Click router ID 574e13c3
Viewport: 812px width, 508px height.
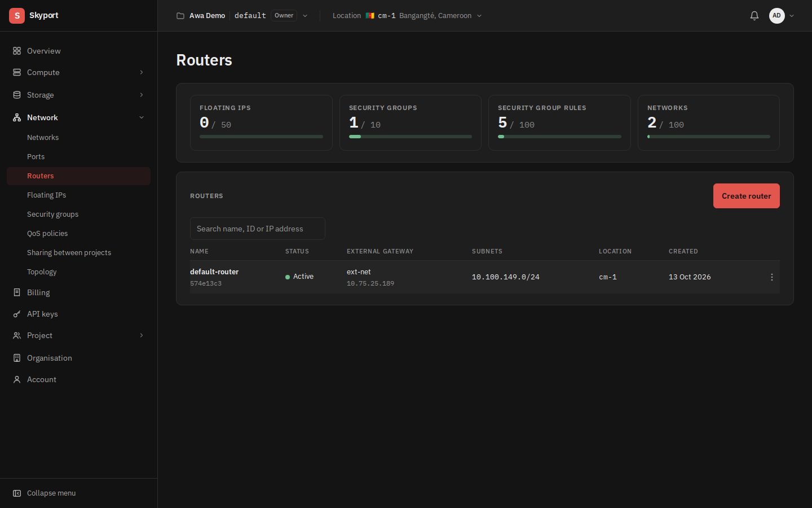point(206,283)
